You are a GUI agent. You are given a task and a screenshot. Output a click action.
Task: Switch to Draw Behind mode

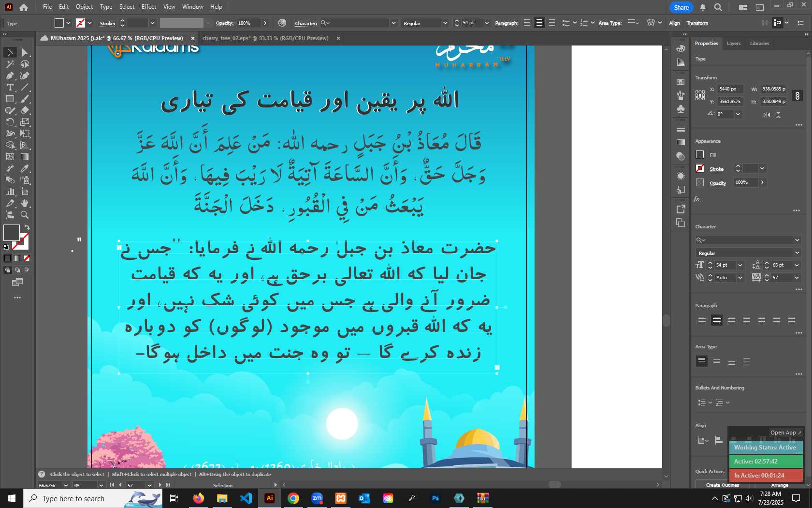[17, 270]
